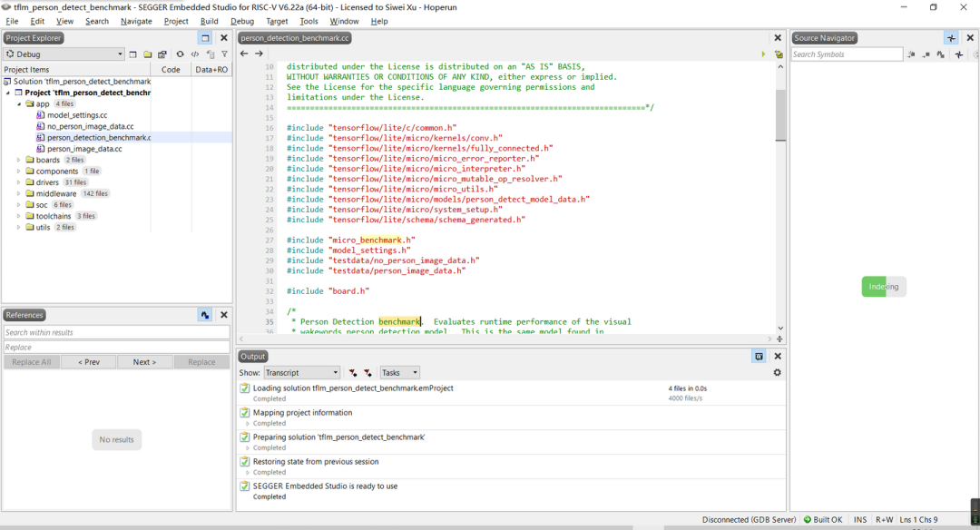Close the Output panel
This screenshot has width=980, height=530.
[778, 357]
